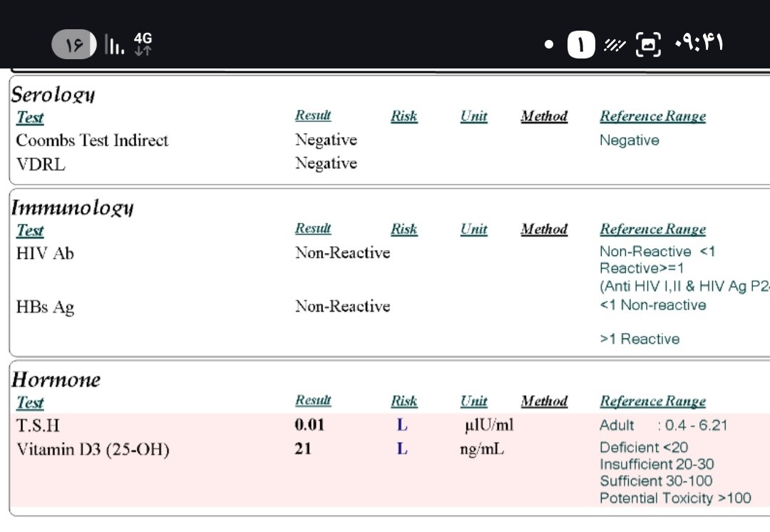This screenshot has width=770, height=532.
Task: Tap the clock reading ۰۹:۴۱
Action: tap(699, 44)
